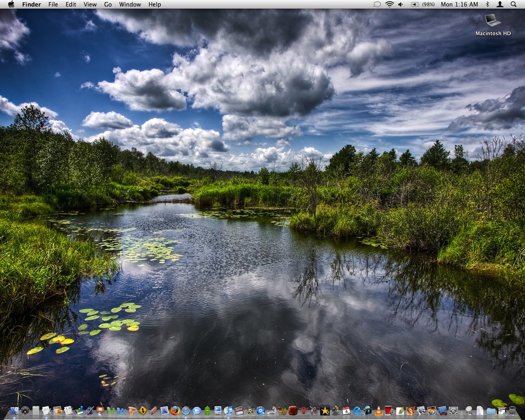Click the pineapple fruit icon in Dock
Screen dimensions: 525x420
coord(282,410)
